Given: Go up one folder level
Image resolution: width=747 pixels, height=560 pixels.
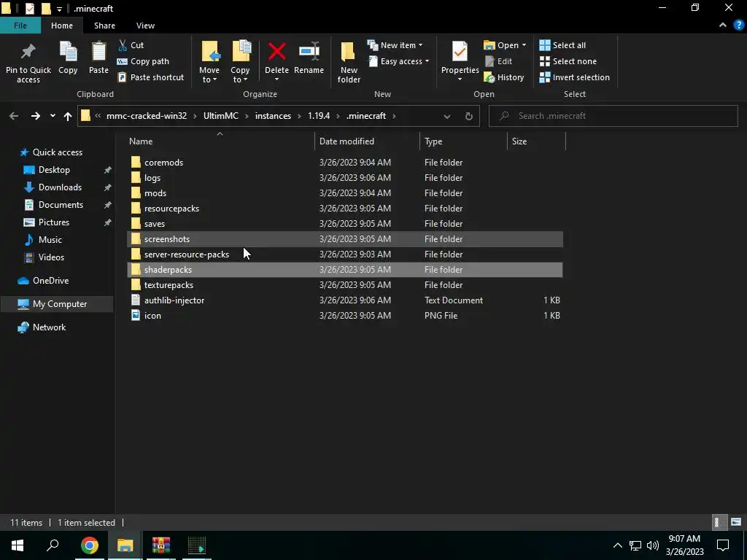Looking at the screenshot, I should [68, 116].
